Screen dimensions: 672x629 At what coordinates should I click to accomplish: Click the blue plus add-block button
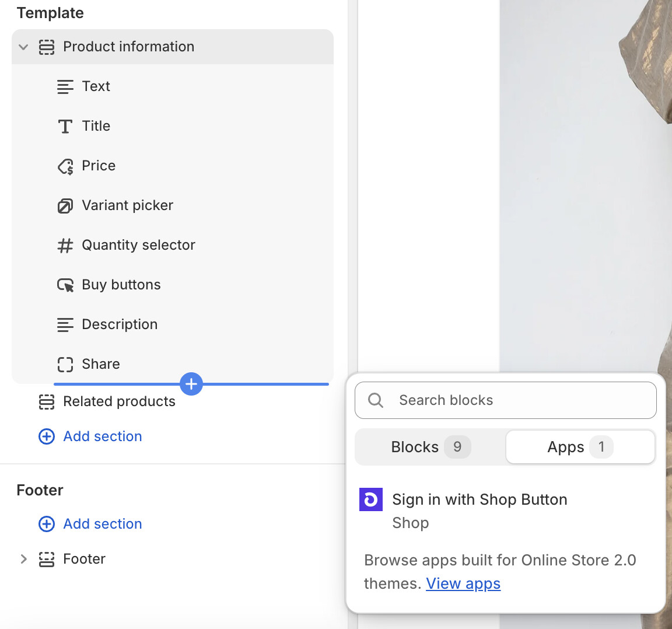pyautogui.click(x=191, y=384)
